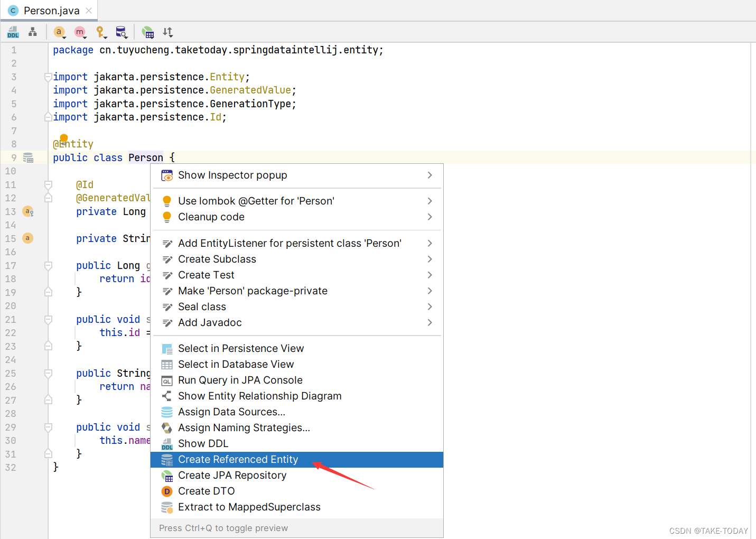This screenshot has height=539, width=756.
Task: Choose Create Referenced Entity
Action: 297,459
